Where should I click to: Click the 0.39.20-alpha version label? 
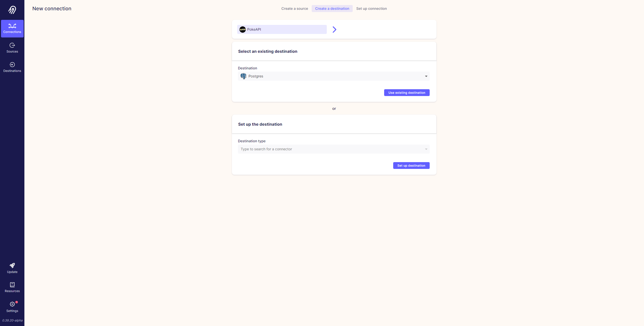point(12,320)
